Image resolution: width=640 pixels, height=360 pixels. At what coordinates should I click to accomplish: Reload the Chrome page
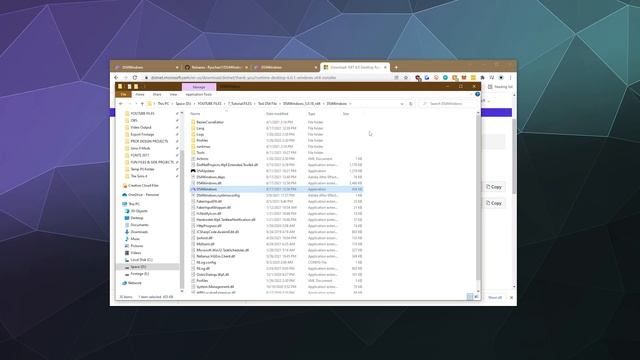click(135, 78)
